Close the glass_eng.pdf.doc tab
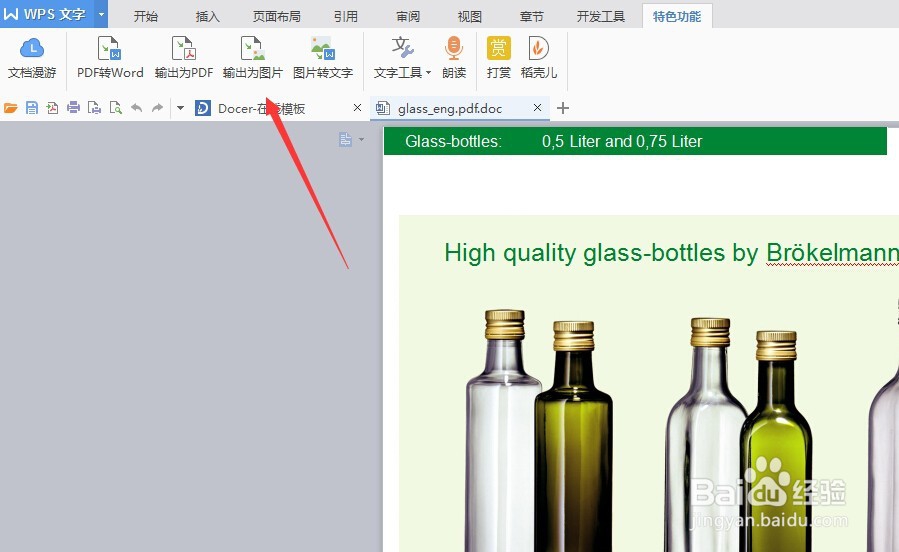Image resolution: width=899 pixels, height=552 pixels. pos(537,108)
